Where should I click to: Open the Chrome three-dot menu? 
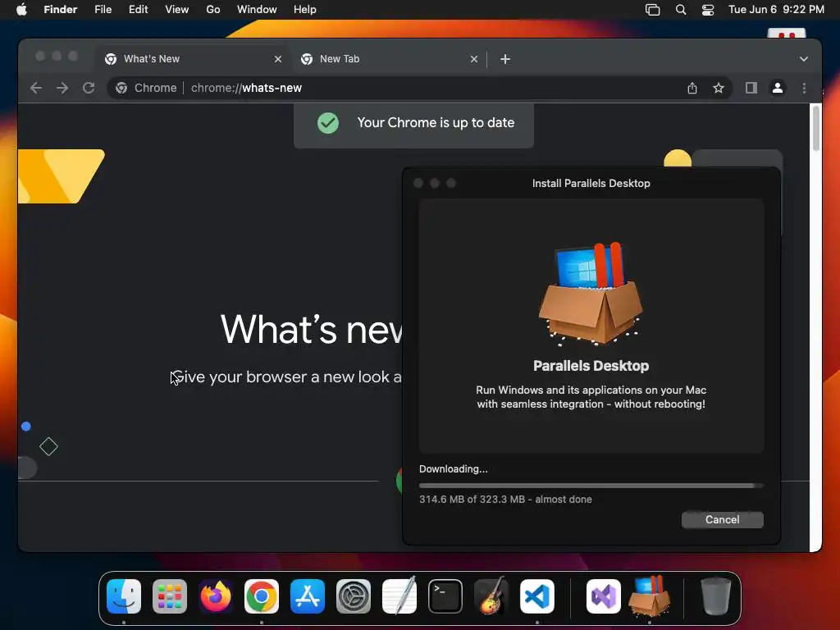pos(804,88)
